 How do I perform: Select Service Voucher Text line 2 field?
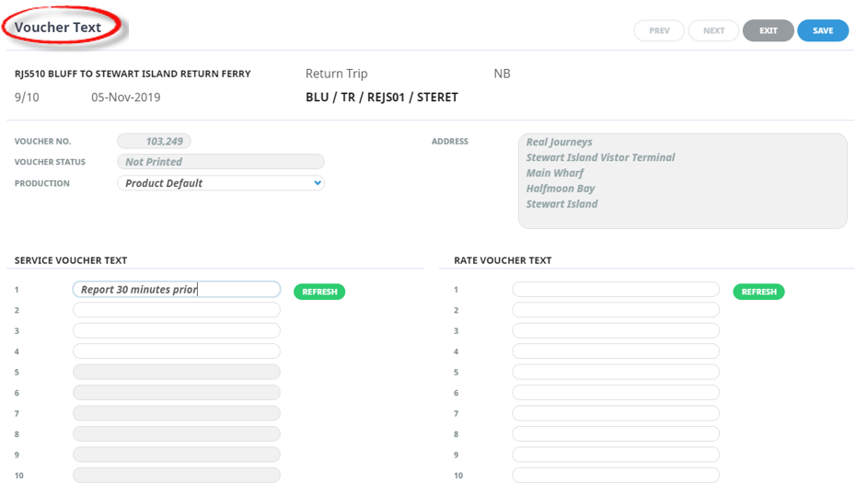[176, 310]
